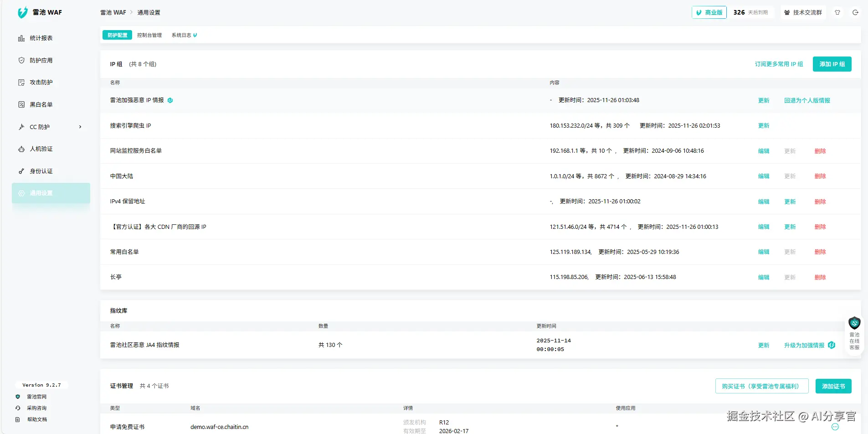Delete the 中国大陆 IP group

point(820,176)
